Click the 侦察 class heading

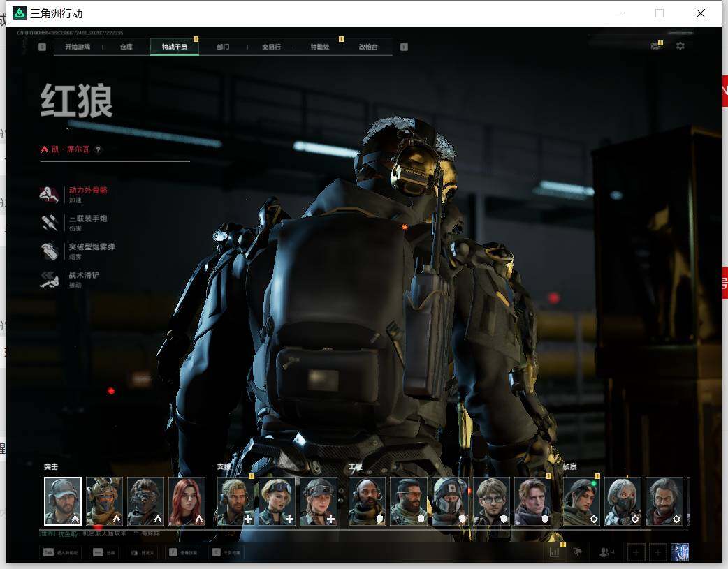pos(570,467)
